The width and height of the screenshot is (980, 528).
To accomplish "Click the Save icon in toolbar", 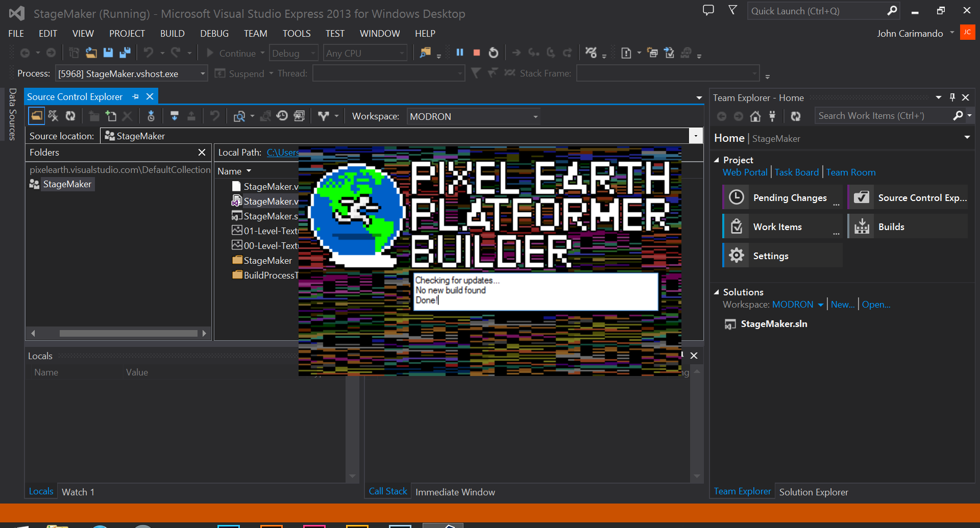I will click(x=108, y=53).
